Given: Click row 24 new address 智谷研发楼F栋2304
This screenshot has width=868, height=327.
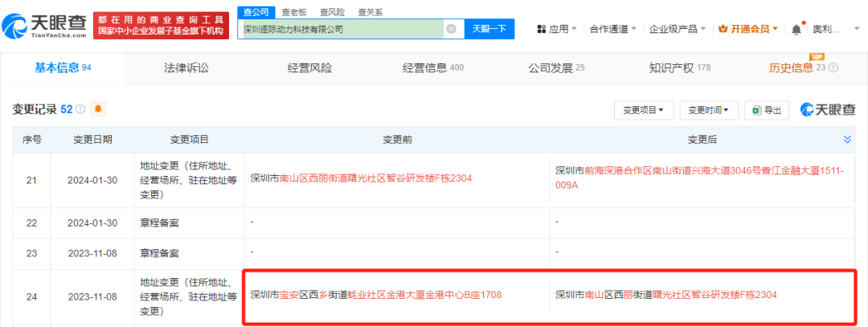Looking at the screenshot, I should [666, 295].
